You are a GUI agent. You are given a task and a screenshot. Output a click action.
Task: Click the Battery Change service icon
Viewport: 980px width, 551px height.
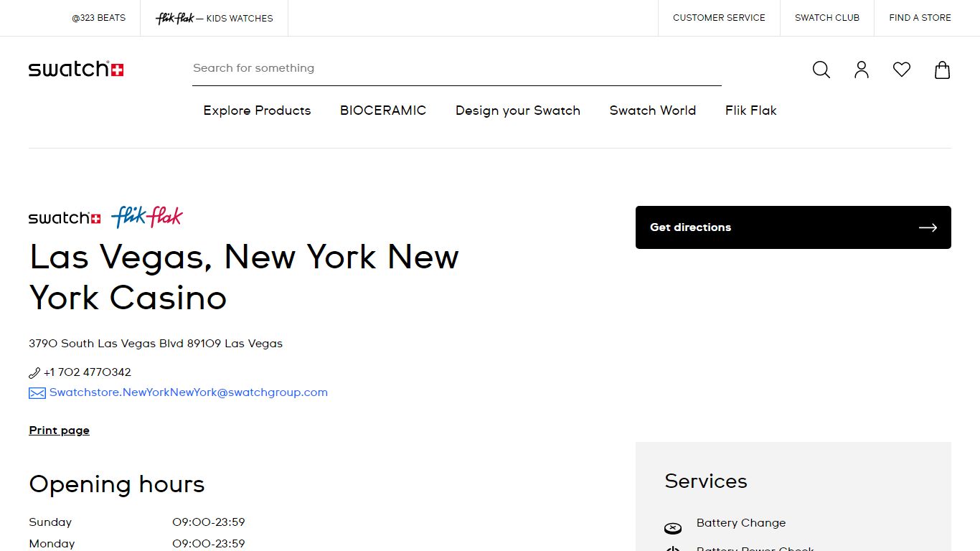tap(673, 529)
